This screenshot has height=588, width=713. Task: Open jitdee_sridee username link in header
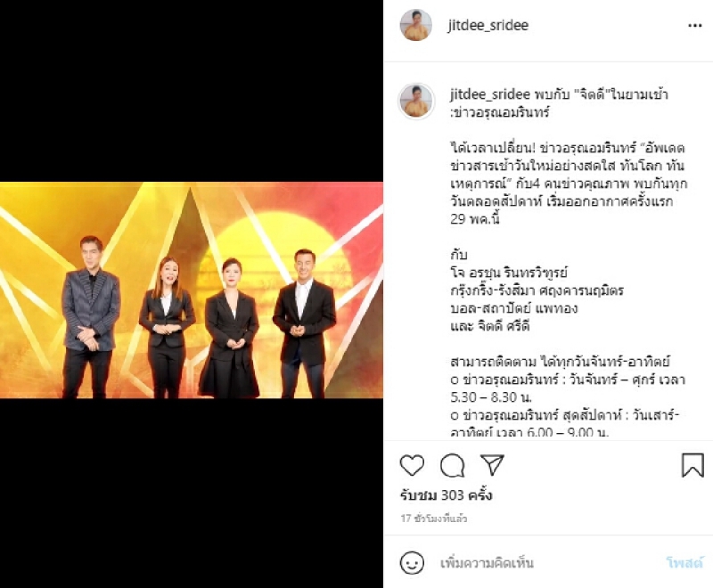click(x=488, y=26)
